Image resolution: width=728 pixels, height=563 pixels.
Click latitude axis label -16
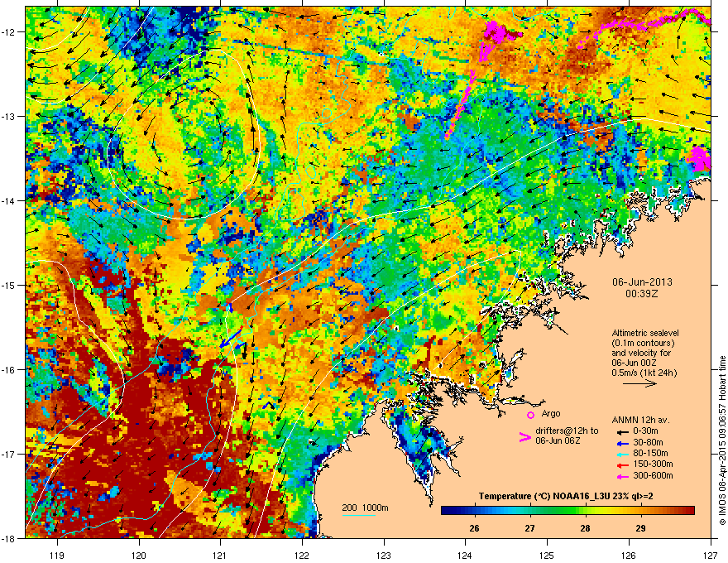pyautogui.click(x=8, y=370)
